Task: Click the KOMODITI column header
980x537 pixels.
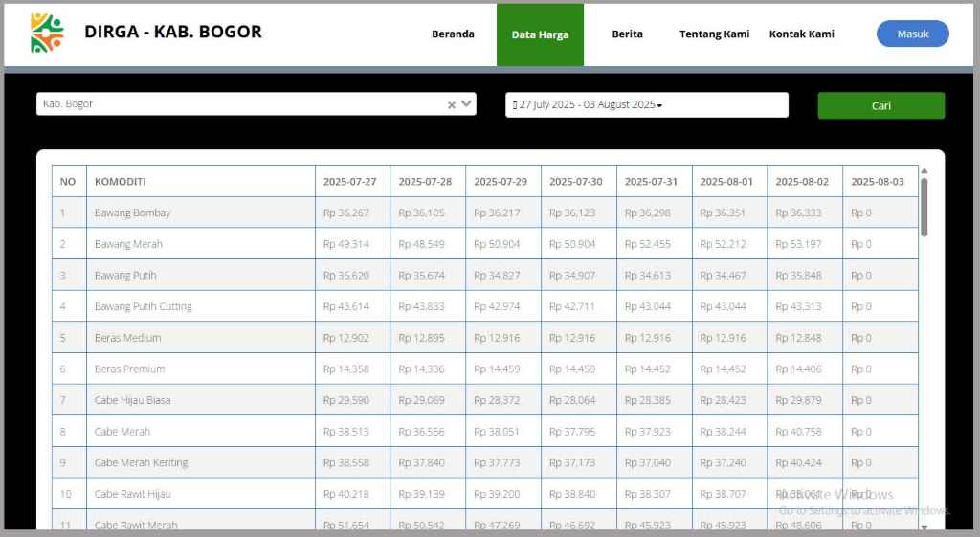Action: coord(201,181)
